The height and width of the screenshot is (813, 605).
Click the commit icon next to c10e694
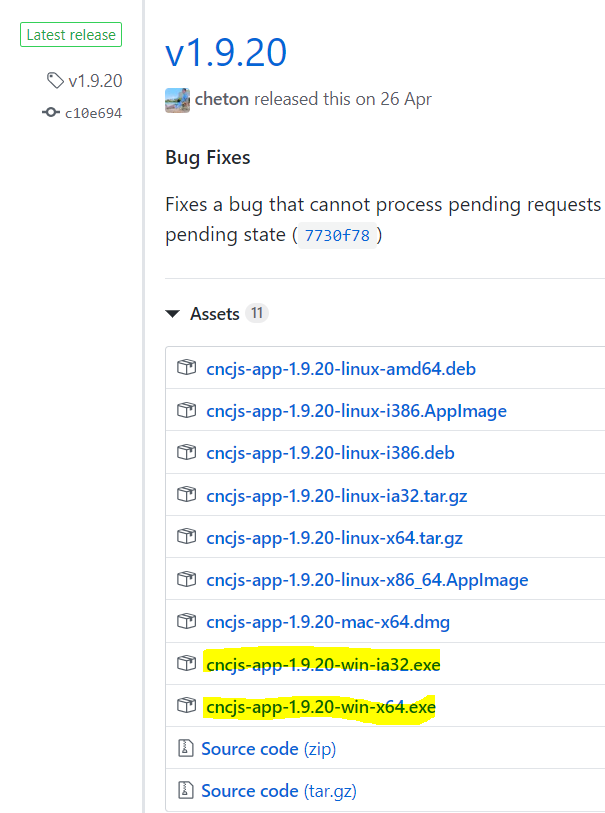click(x=51, y=112)
